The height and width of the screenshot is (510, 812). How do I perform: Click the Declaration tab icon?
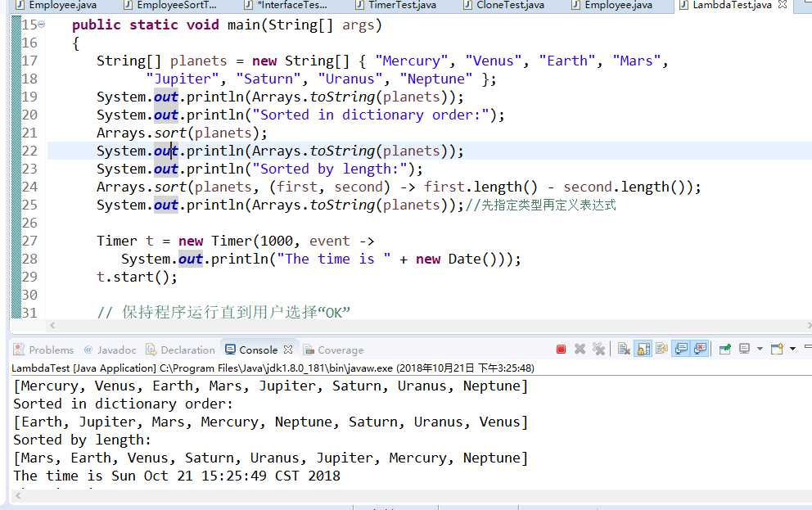click(151, 350)
